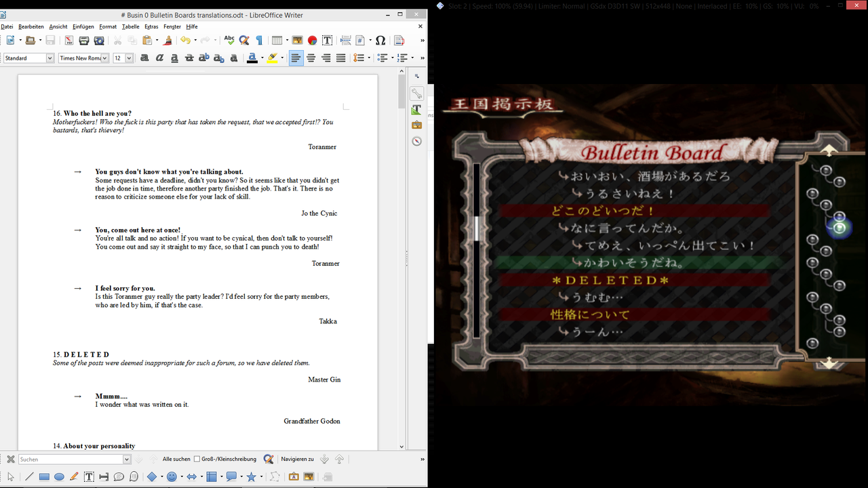The image size is (868, 488).
Task: Enable Groß-/Kleinschreibung checkbox
Action: click(x=197, y=459)
